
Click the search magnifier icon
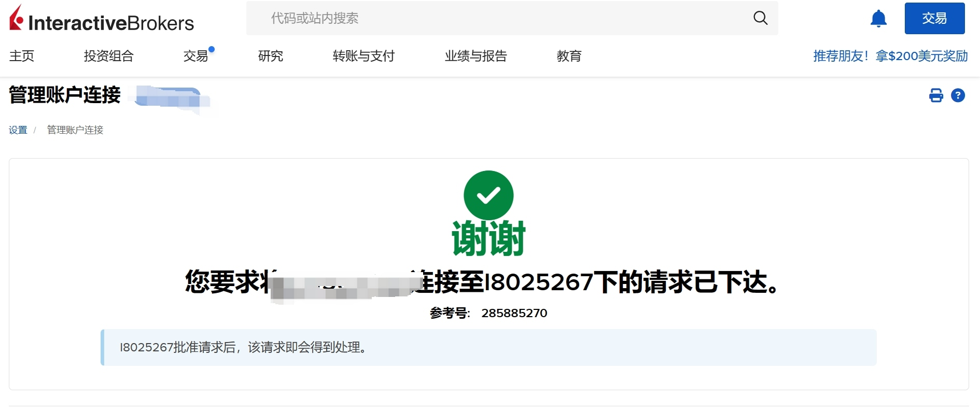coord(760,18)
